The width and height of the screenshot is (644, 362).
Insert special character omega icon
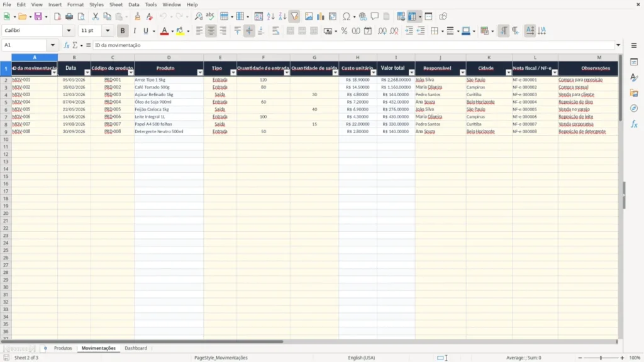347,16
